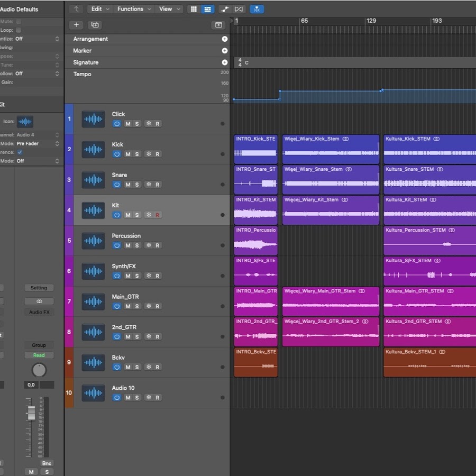The image size is (476, 476).
Task: Click the 0,0 pan value field
Action: point(31,385)
